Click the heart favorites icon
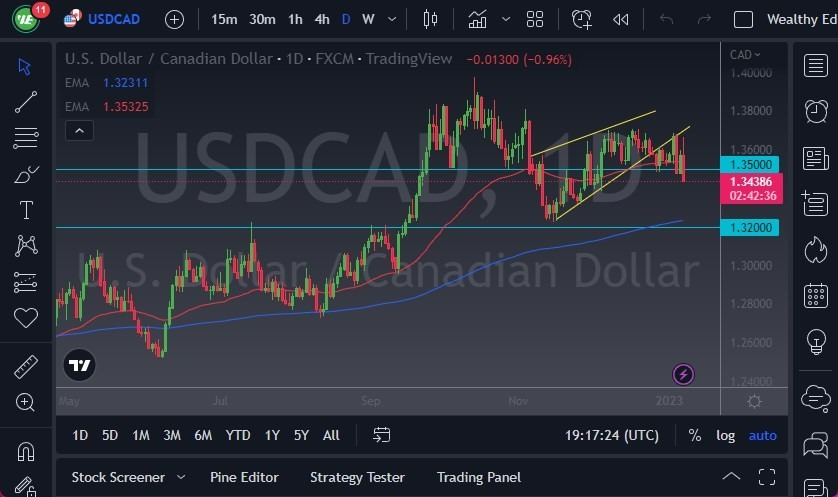 pos(26,318)
